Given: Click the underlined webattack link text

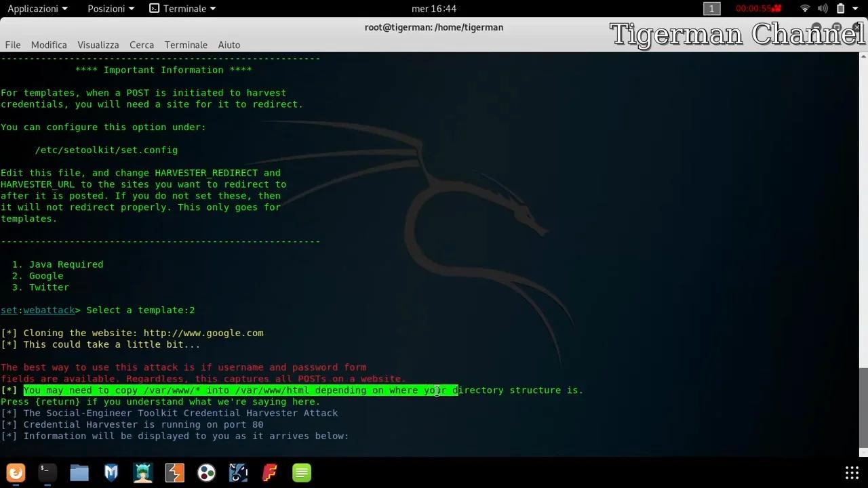Looking at the screenshot, I should (x=48, y=310).
